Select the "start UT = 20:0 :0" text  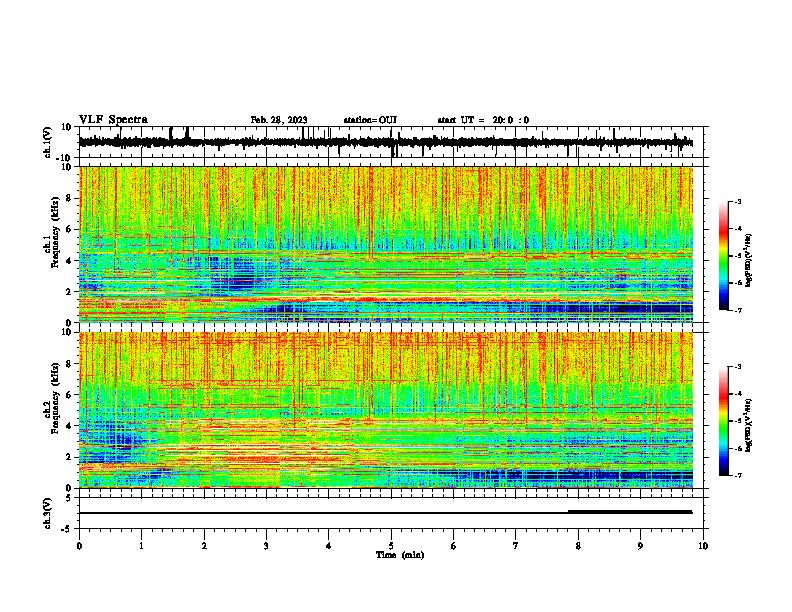coord(483,120)
